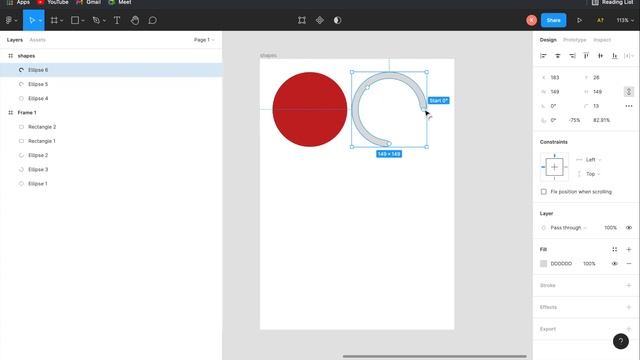The height and width of the screenshot is (360, 640).
Task: Remove the DDDDDD fill
Action: point(629,264)
